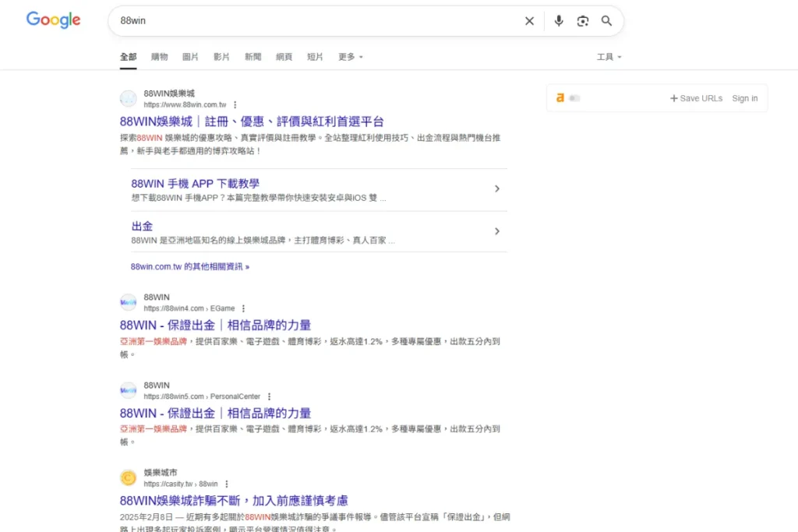Image resolution: width=798 pixels, height=532 pixels.
Task: Expand the 88WIN 手機 APP sitelink chevron
Action: (x=497, y=188)
